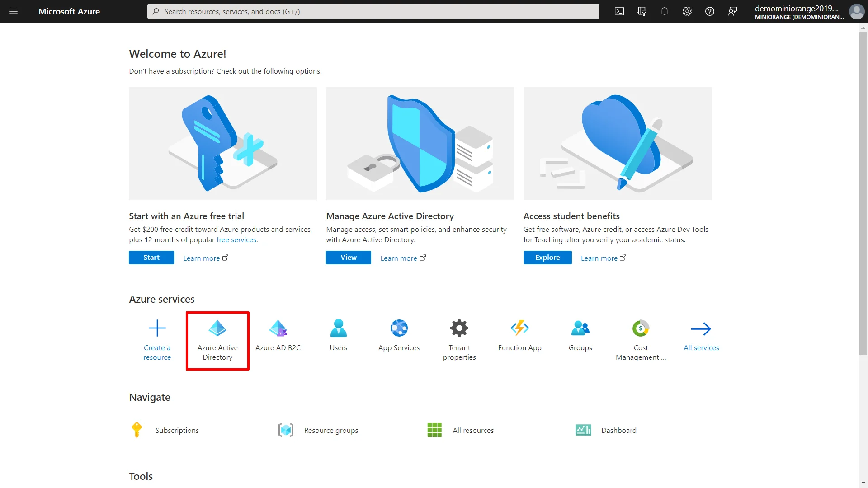Open Tenant properties gear icon
Screen dimensions: 868x488
coord(459,328)
